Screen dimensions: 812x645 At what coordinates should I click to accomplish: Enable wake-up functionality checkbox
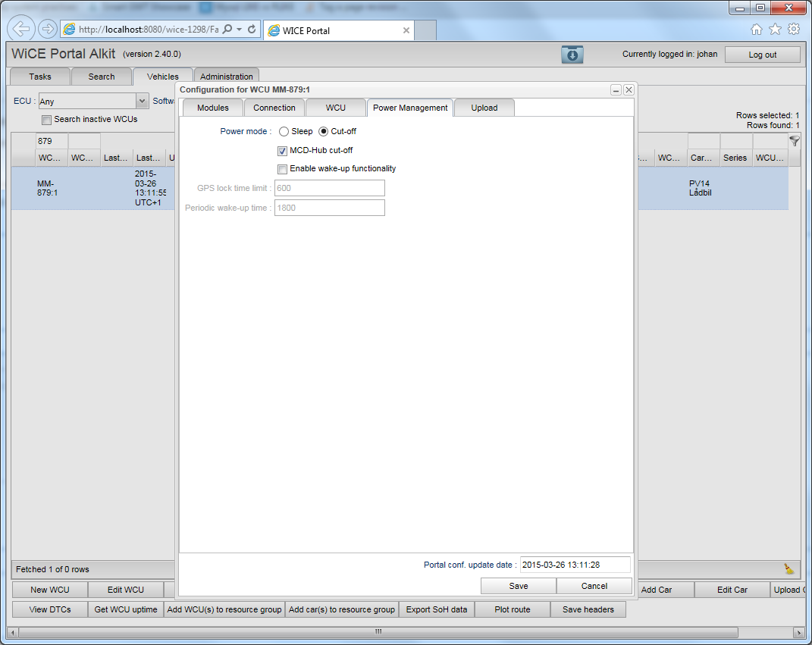(x=283, y=169)
